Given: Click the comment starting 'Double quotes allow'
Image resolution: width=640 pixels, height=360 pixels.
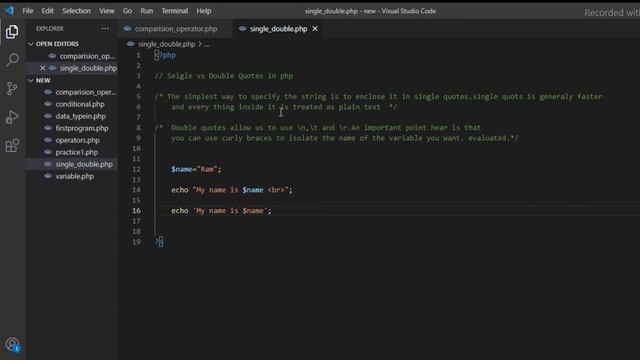Looking at the screenshot, I should pyautogui.click(x=318, y=128).
